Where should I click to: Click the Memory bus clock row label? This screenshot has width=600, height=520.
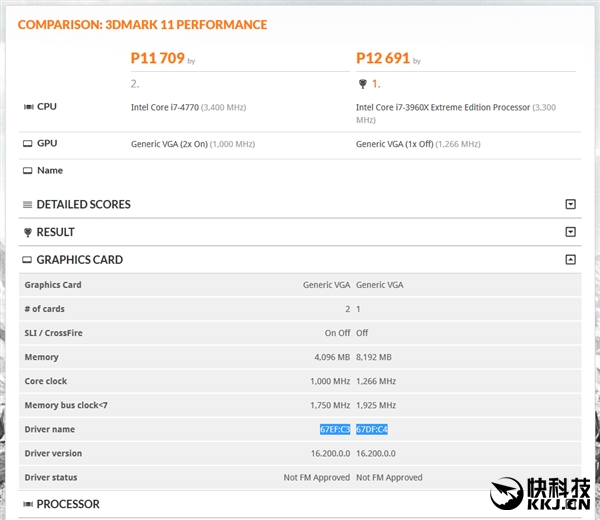pyautogui.click(x=66, y=405)
